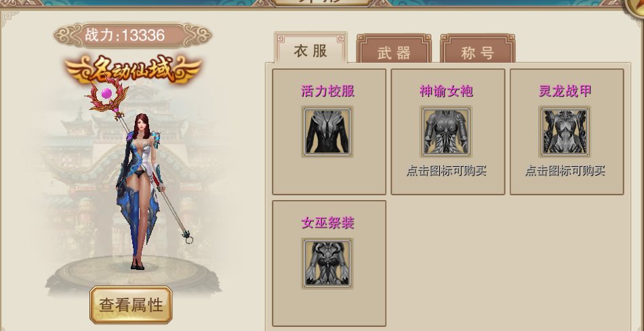This screenshot has height=331, width=644.
Task: Click 点击图标可购买 text under 灵龙战甲
Action: tap(565, 171)
